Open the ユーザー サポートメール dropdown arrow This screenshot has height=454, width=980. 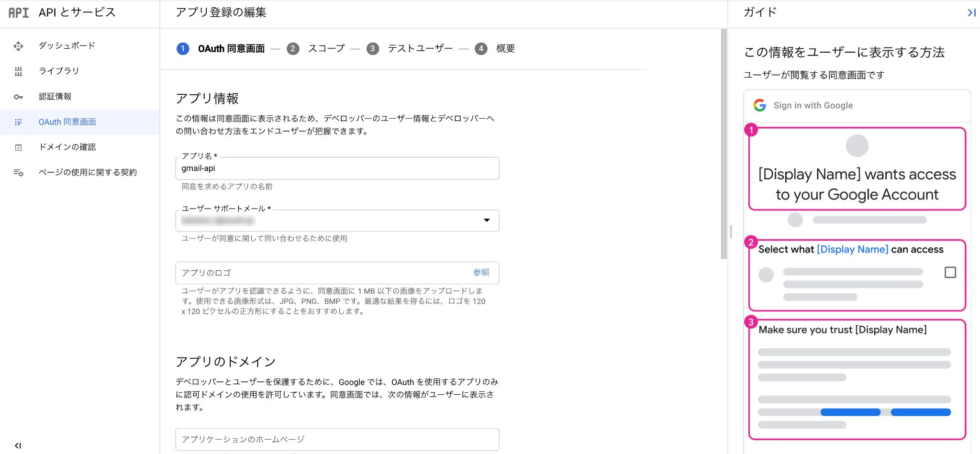click(x=487, y=221)
